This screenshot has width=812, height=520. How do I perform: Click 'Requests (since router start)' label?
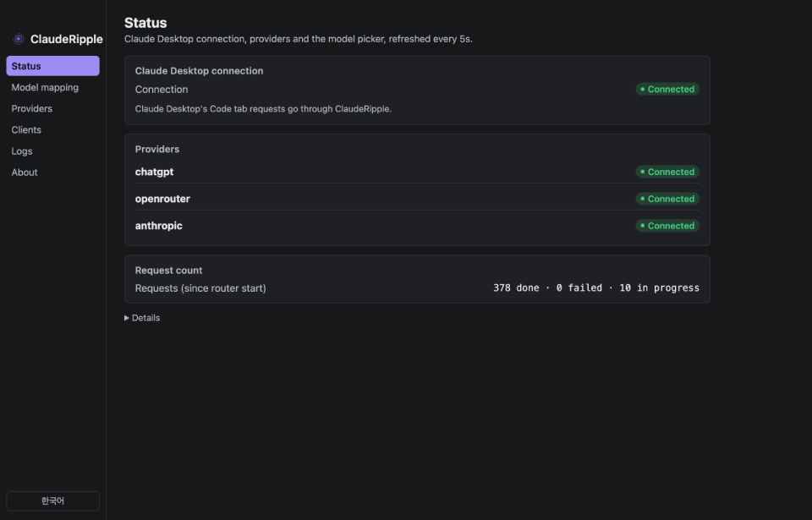200,288
